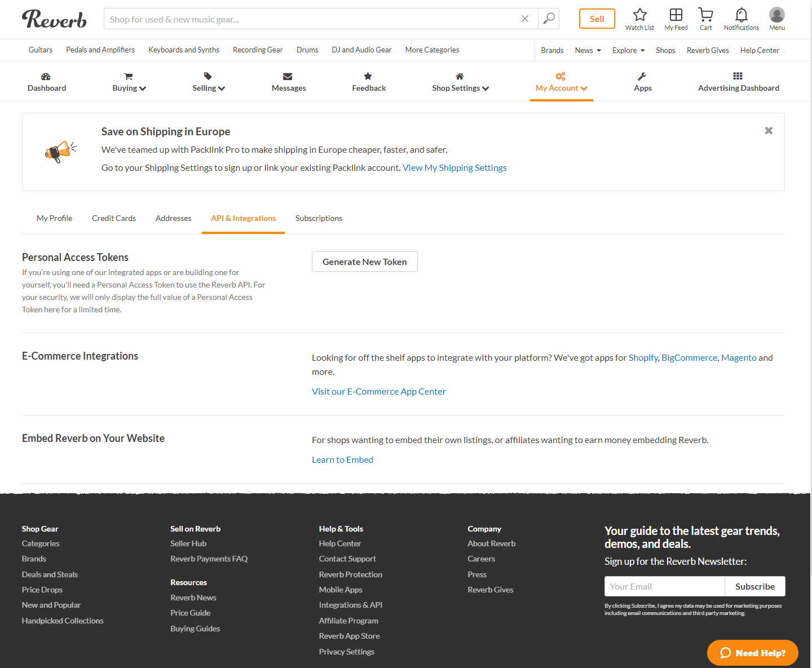Open Keyboards and Synths category
The width and height of the screenshot is (812, 668).
pyautogui.click(x=184, y=50)
